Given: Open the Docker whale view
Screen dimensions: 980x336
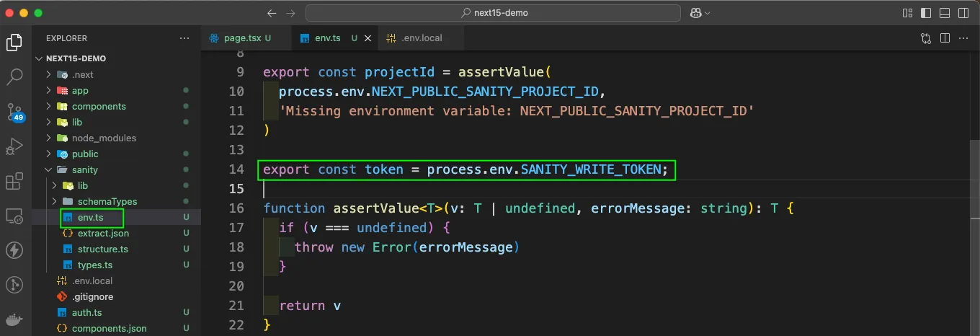Looking at the screenshot, I should click(x=14, y=319).
